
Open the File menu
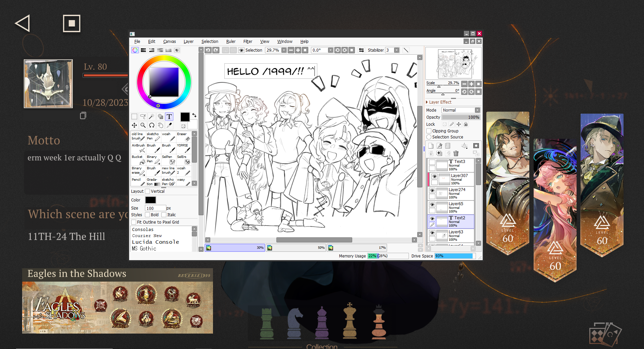[137, 42]
